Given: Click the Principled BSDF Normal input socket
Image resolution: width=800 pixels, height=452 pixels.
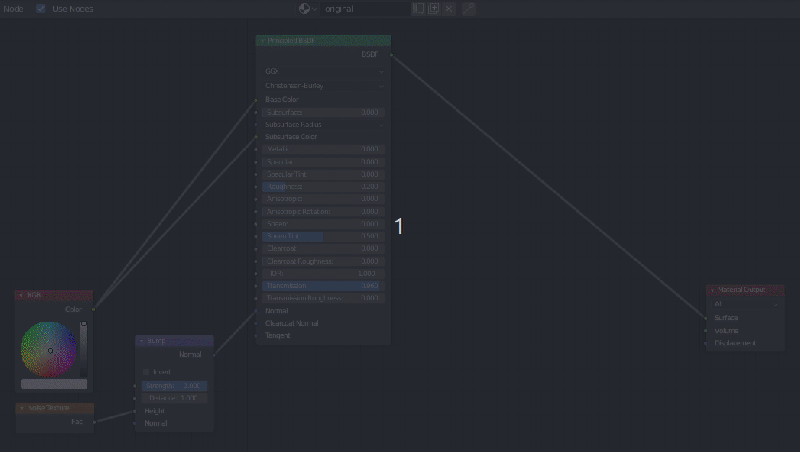Looking at the screenshot, I should (256, 311).
